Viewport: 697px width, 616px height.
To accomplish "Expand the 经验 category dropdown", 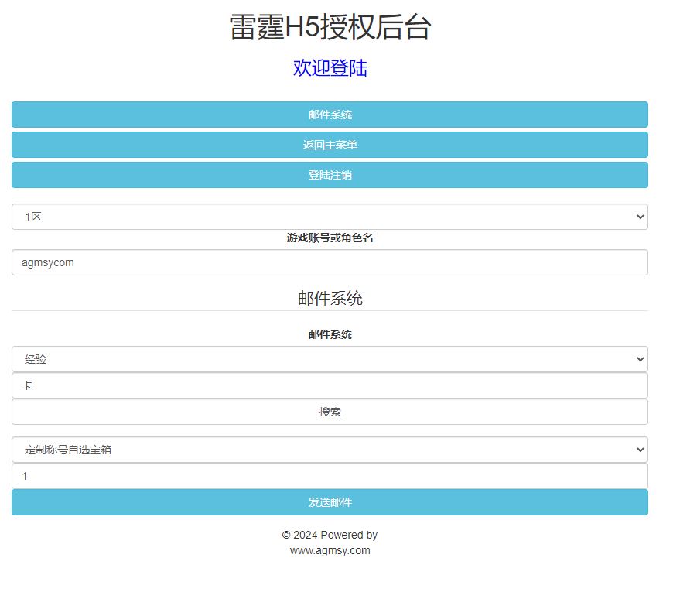I will point(330,359).
